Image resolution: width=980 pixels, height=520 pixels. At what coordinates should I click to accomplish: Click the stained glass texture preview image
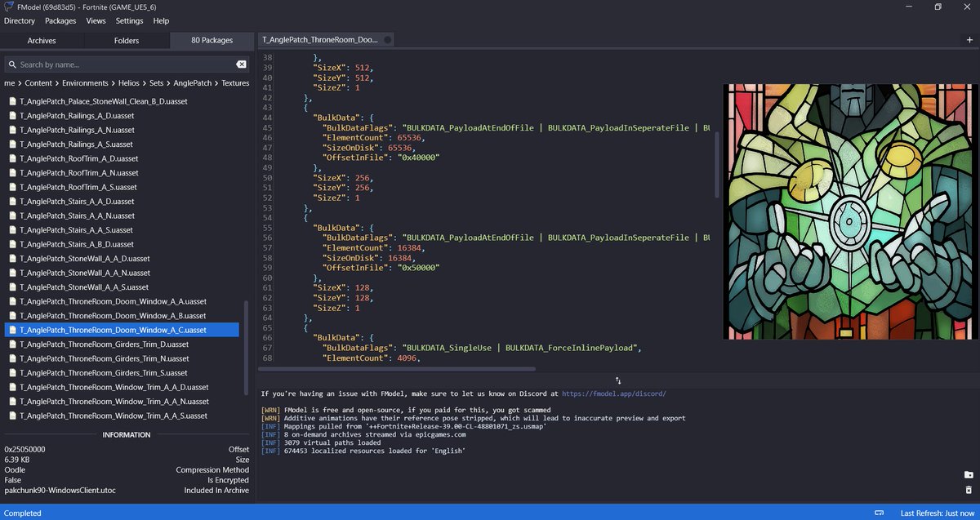click(x=849, y=211)
